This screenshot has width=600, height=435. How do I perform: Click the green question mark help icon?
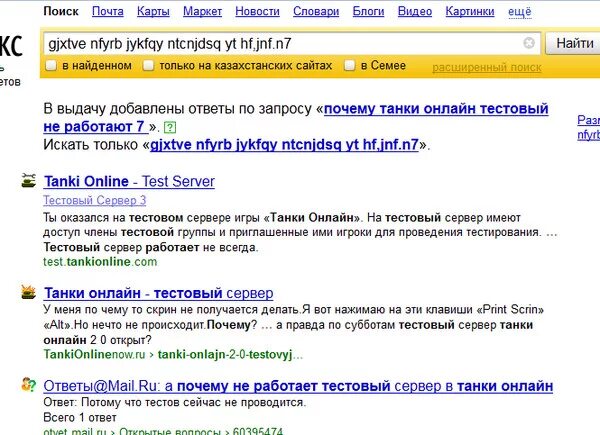[x=170, y=127]
